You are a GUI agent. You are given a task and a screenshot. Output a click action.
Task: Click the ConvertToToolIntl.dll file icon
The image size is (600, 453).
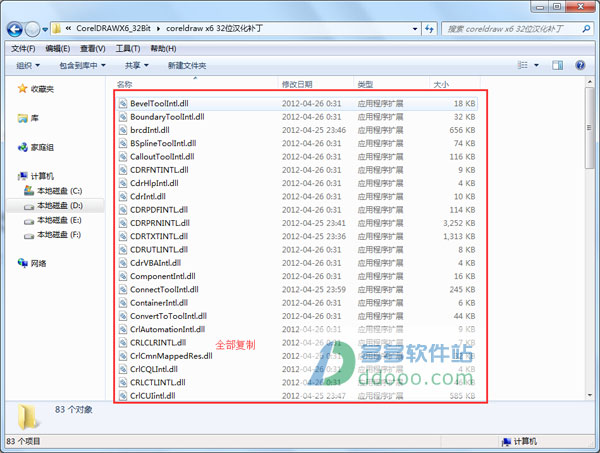[123, 316]
